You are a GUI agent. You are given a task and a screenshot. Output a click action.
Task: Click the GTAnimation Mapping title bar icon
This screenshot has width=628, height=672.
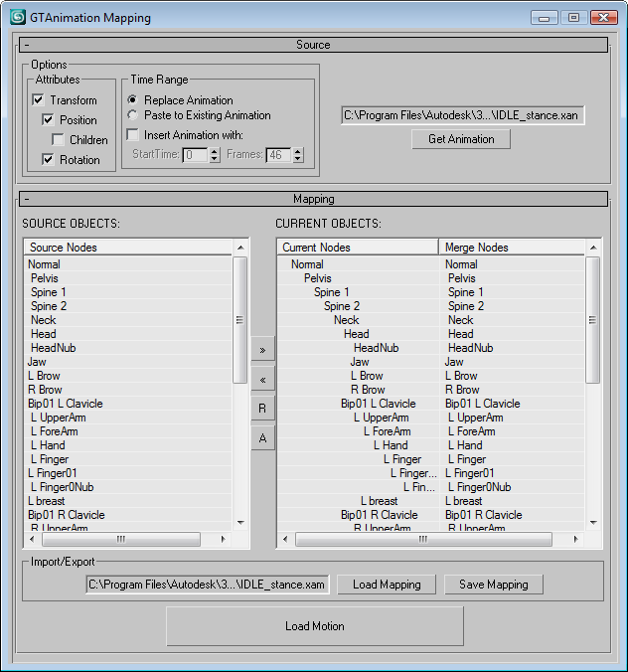pyautogui.click(x=18, y=17)
